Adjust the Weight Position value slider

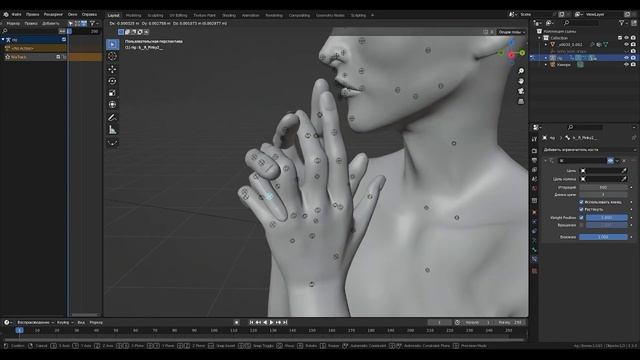click(x=607, y=218)
